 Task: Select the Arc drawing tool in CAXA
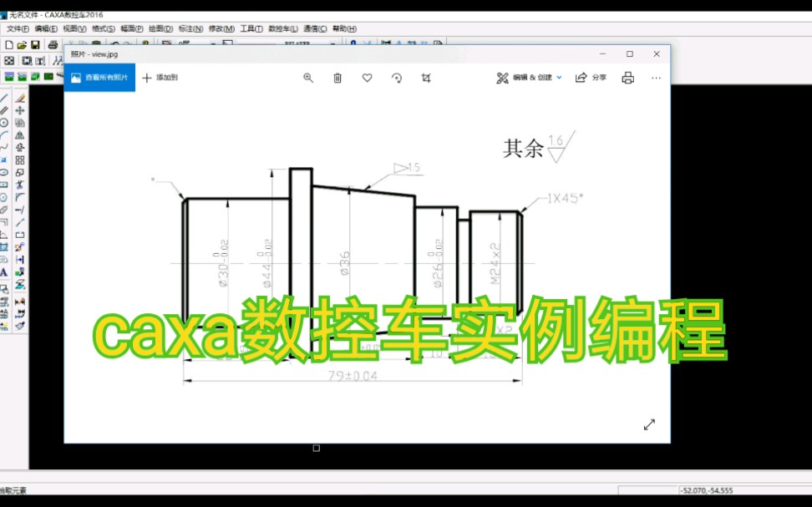point(4,135)
